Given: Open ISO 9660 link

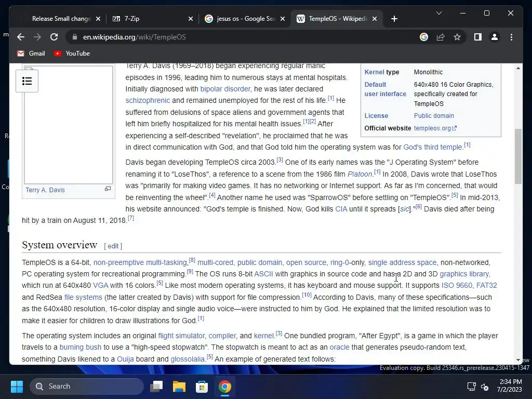Looking at the screenshot, I should 457,285.
